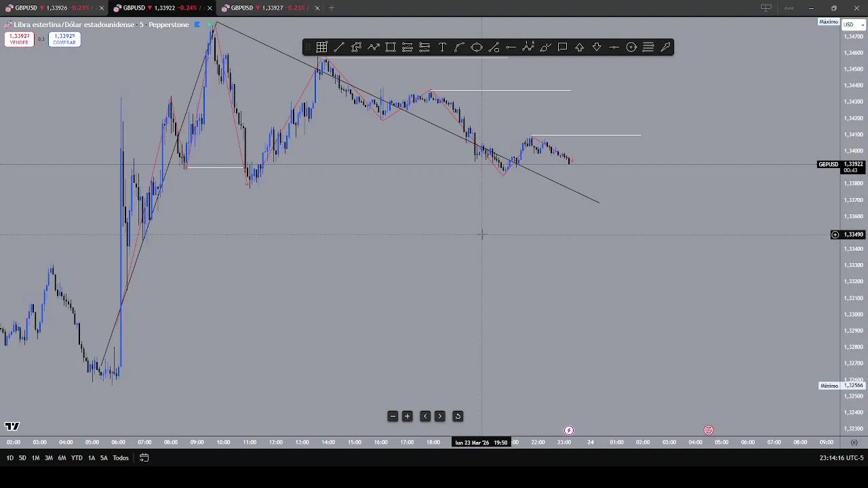Open a new tab with plus

(x=332, y=8)
